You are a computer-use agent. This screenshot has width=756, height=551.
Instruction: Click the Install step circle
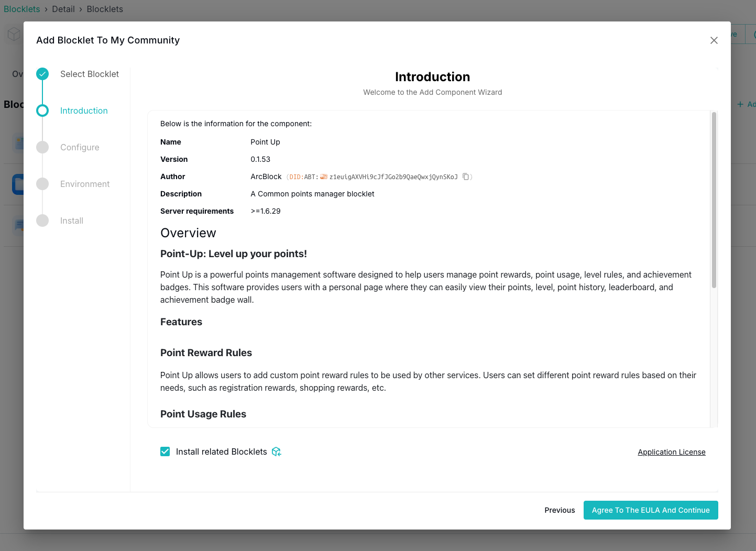(x=42, y=221)
